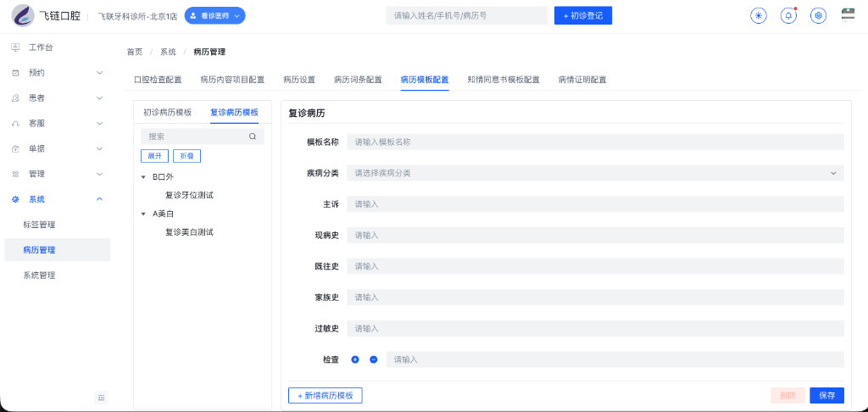Click the 模板名称 input field
Viewport: 868px width, 412px height.
click(x=595, y=142)
